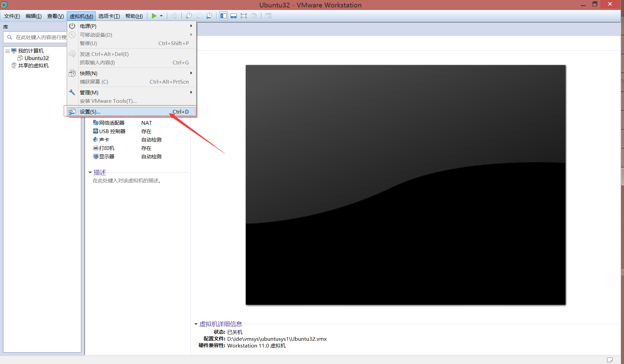Image resolution: width=624 pixels, height=364 pixels.
Task: Open the 帮助(H) menu
Action: pos(134,16)
